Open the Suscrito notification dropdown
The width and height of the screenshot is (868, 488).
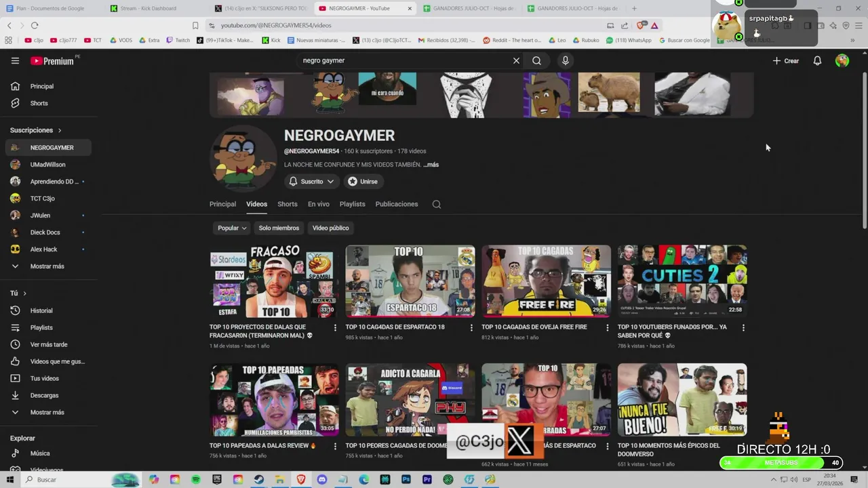click(311, 182)
